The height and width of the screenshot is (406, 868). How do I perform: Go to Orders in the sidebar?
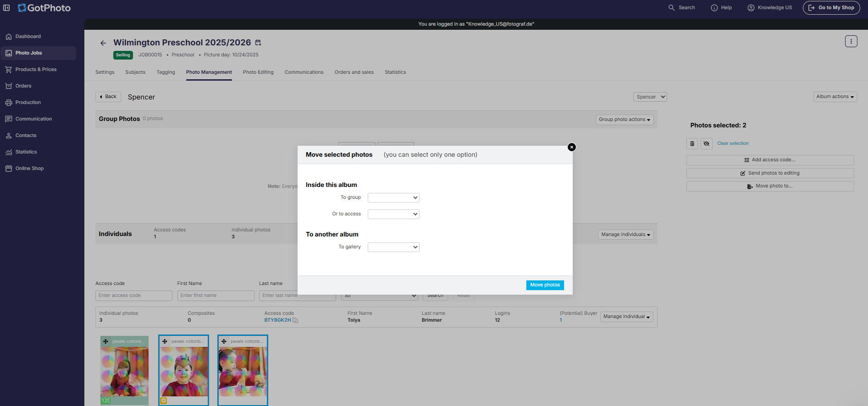tap(39, 86)
